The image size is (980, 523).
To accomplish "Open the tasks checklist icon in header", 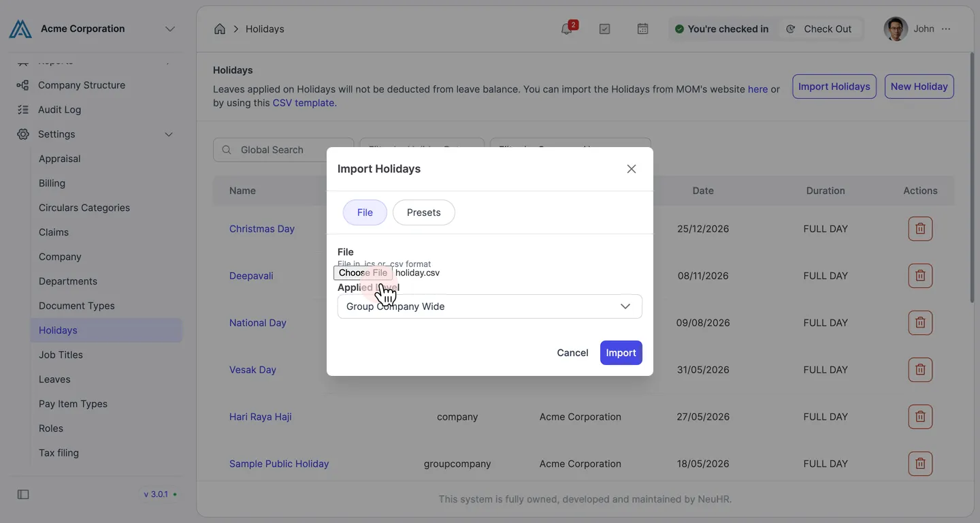I will [x=604, y=29].
